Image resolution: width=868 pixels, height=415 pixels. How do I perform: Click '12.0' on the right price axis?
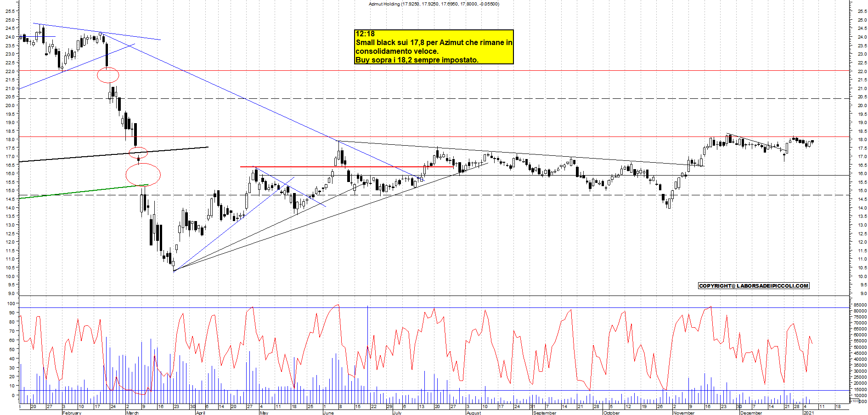click(x=862, y=242)
